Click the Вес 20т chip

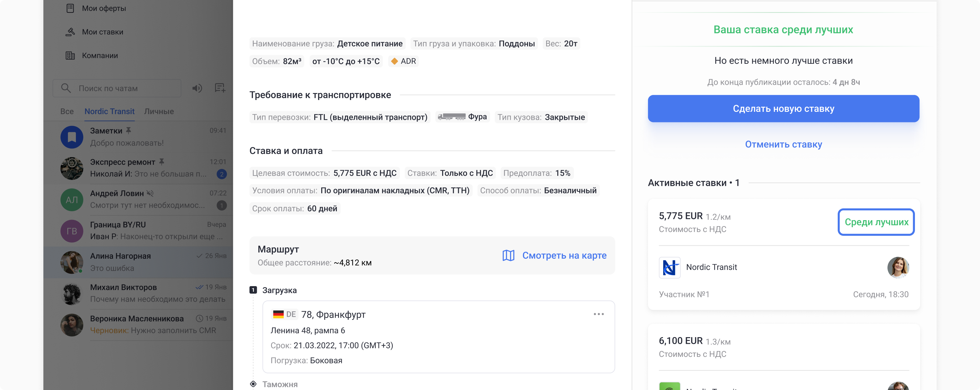point(561,44)
